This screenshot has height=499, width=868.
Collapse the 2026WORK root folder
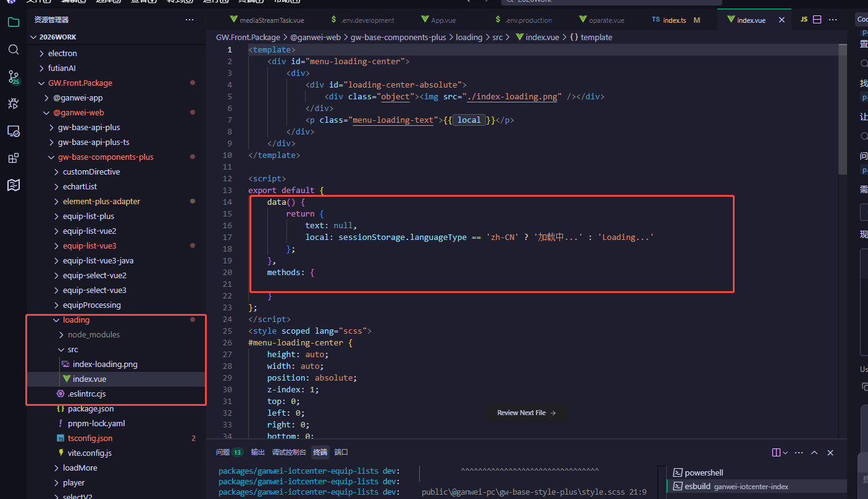34,37
